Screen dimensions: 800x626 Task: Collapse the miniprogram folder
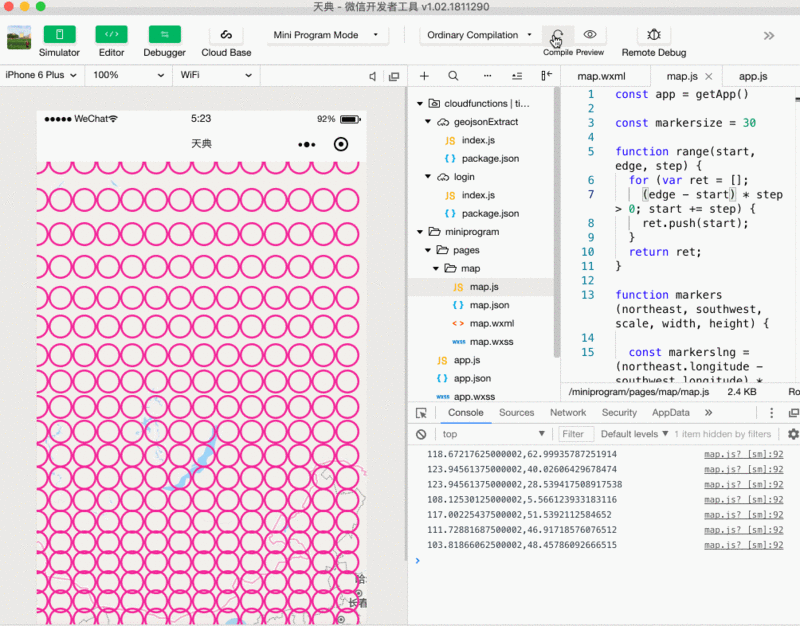point(420,232)
